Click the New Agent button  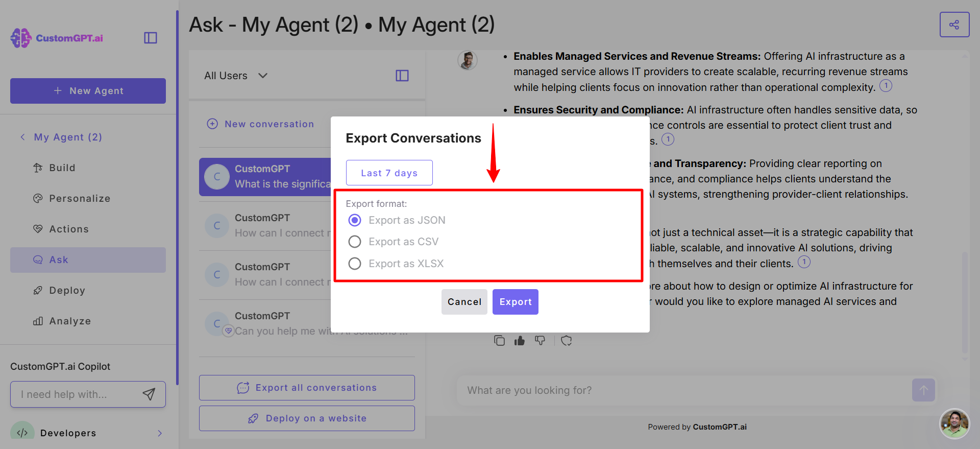tap(88, 91)
